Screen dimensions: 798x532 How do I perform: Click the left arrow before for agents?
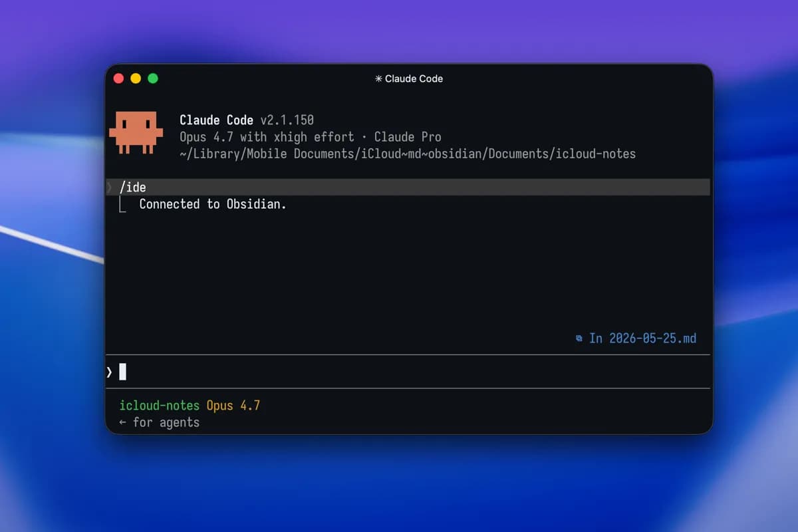click(x=123, y=422)
